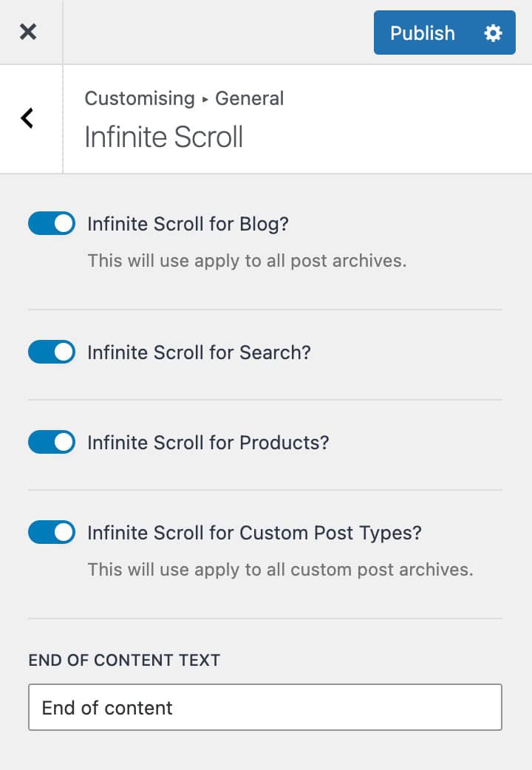
Task: Select General in the breadcrumb path
Action: 249,98
